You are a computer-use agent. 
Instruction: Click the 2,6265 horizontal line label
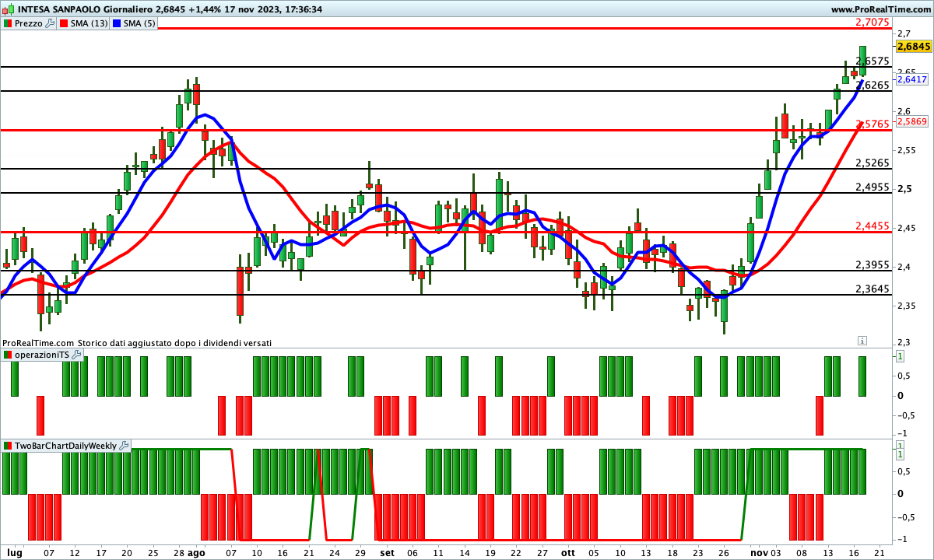click(x=872, y=85)
